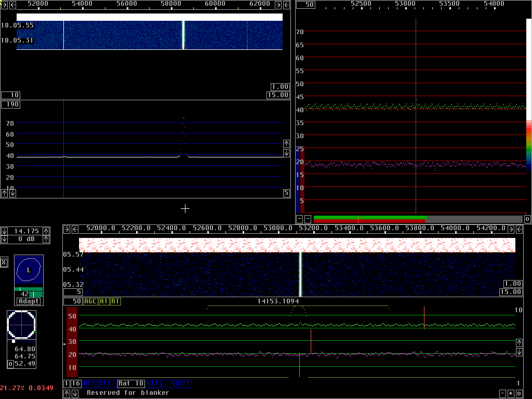Click the o box beside 52.49
The image size is (532, 399).
coord(10,364)
